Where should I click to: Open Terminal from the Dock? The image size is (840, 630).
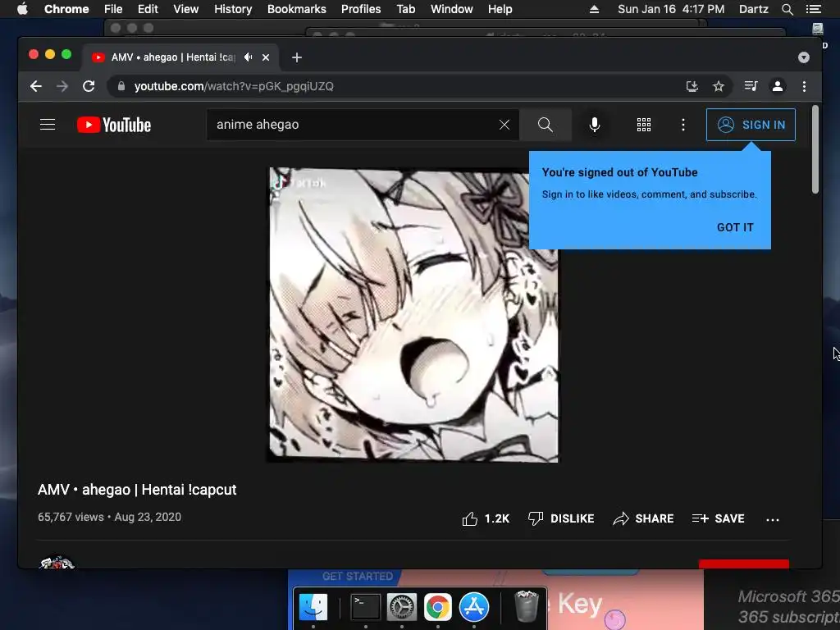click(x=365, y=607)
